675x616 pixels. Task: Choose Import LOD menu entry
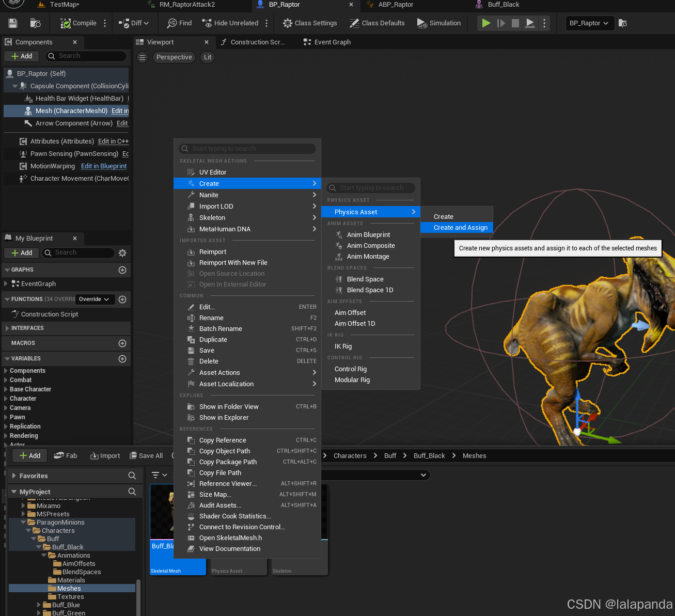click(247, 207)
